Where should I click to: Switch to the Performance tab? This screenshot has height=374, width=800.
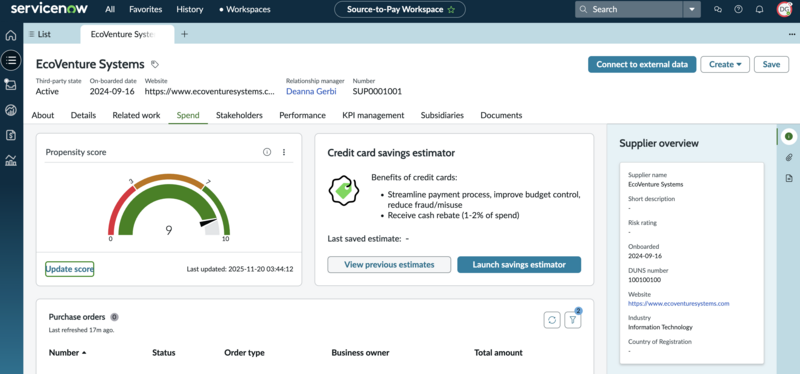click(x=303, y=115)
